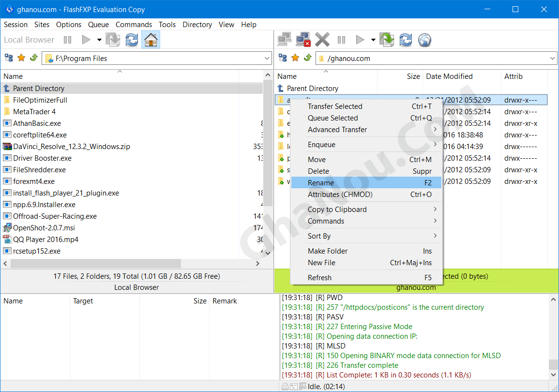Choose Make Folder from context menu

pos(366,251)
